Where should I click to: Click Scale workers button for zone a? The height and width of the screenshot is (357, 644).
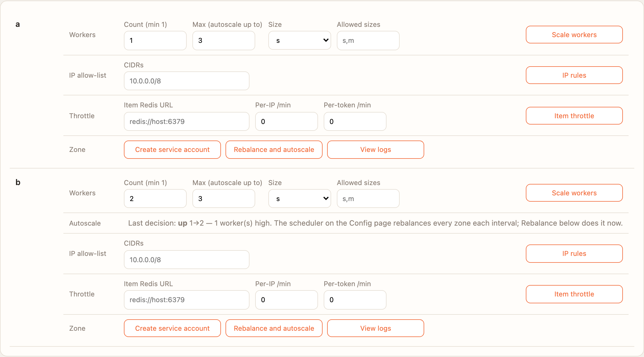point(574,35)
